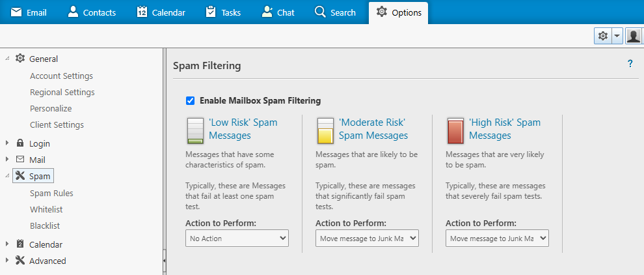This screenshot has height=275, width=644.
Task: Open Blacklist in sidebar
Action: coord(45,225)
